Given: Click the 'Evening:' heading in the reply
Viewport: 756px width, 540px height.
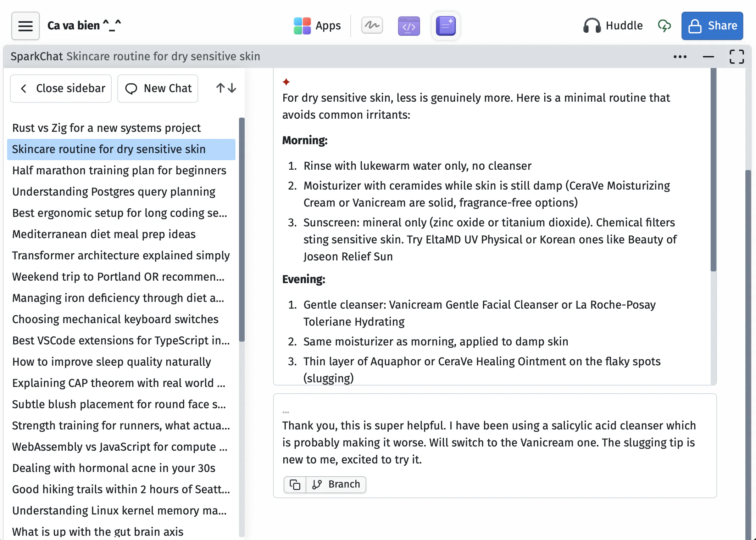Looking at the screenshot, I should [x=304, y=279].
